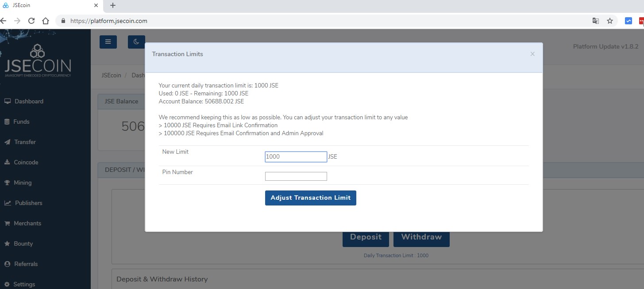Image resolution: width=644 pixels, height=289 pixels.
Task: Click the site lock icon
Action: point(63,21)
